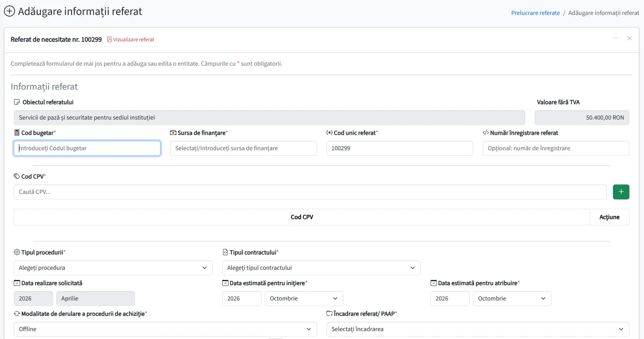Viewport: 644px width, 339px height.
Task: Click the Număr înregistrare referat field
Action: (x=556, y=148)
